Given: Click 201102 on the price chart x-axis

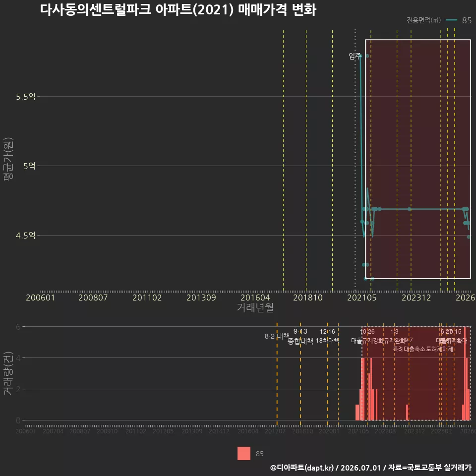Looking at the screenshot, I should click(147, 297).
